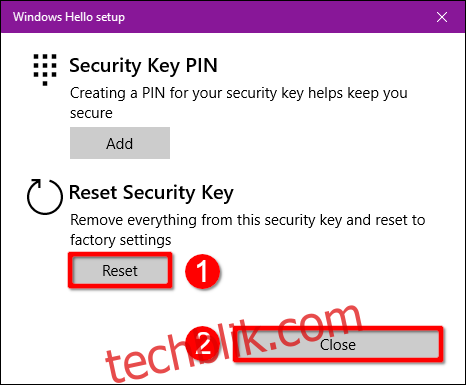Viewport: 466px width, 385px height.
Task: Select the Reset Security Key heading
Action: tap(151, 193)
